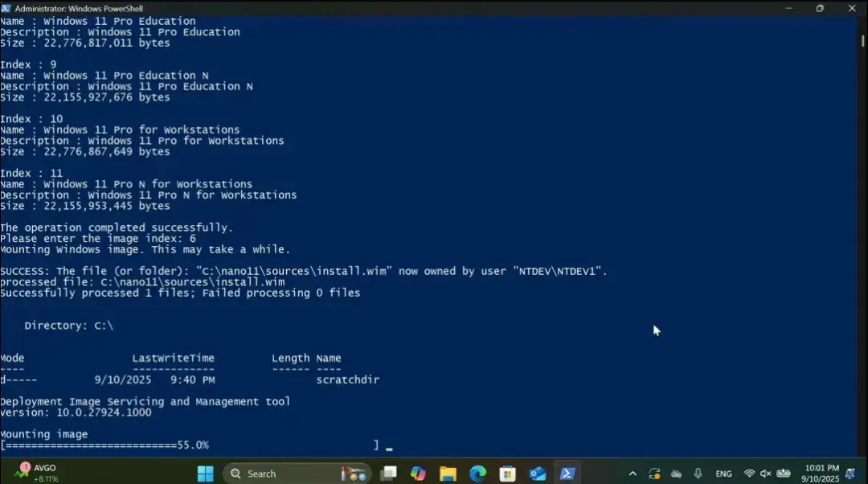The height and width of the screenshot is (484, 868).
Task: Launch Microsoft Edge browser
Action: point(477,474)
